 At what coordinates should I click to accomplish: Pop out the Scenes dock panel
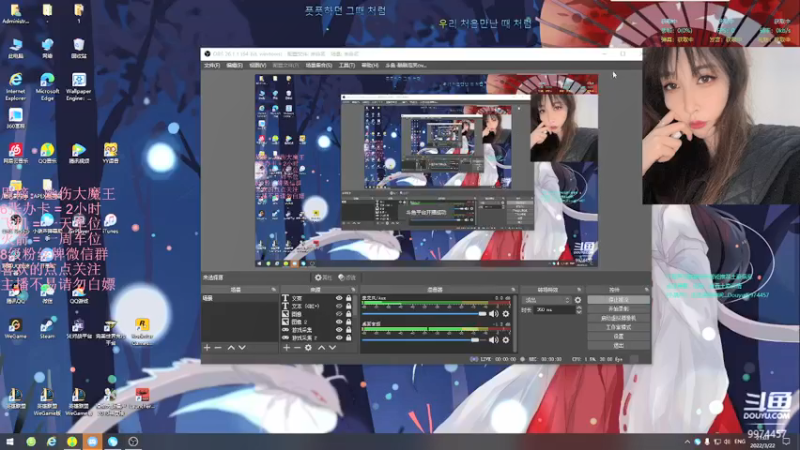click(273, 290)
